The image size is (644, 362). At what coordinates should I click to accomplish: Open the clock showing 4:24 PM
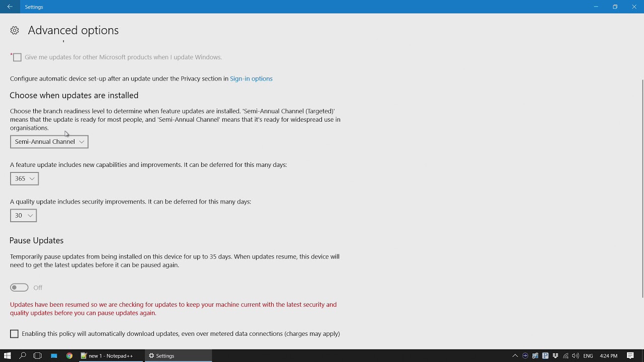click(608, 355)
